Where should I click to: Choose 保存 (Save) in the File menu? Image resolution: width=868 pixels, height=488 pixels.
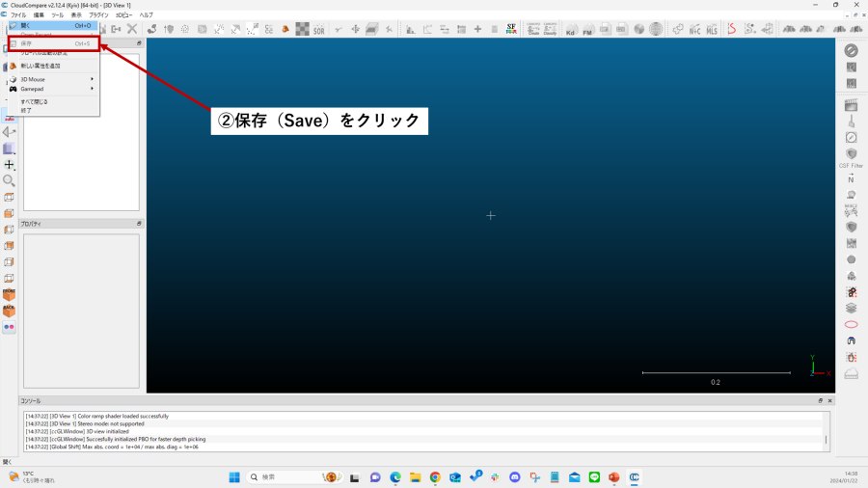tap(54, 43)
